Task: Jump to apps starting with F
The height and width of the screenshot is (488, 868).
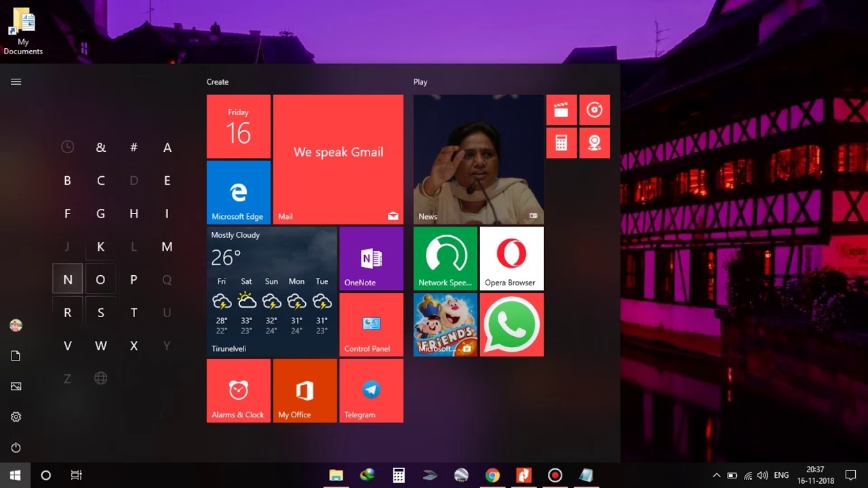Action: 67,213
